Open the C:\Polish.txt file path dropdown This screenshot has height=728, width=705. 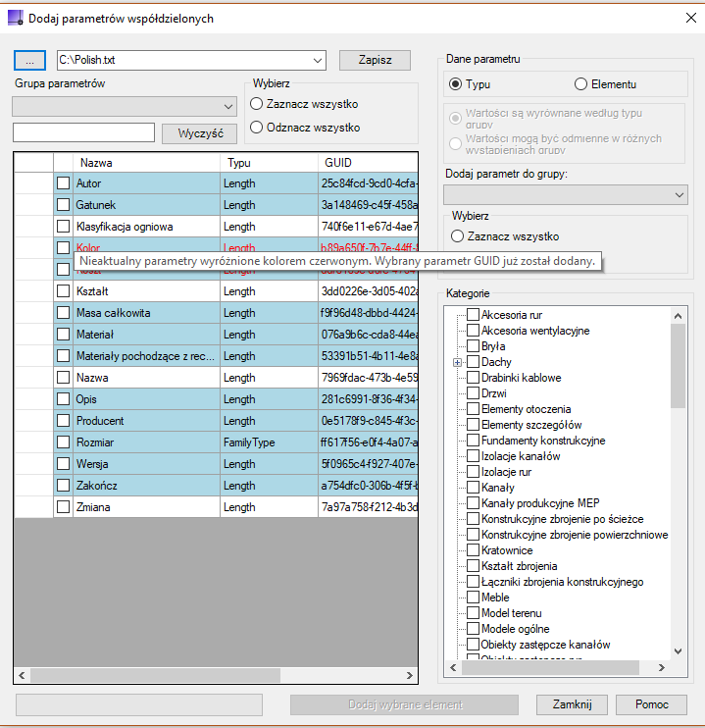click(x=318, y=61)
